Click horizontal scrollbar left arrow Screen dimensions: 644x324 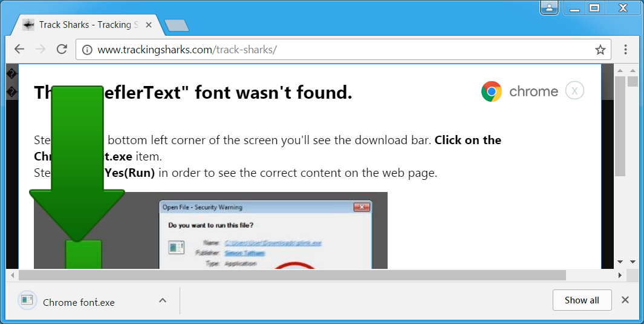12,275
